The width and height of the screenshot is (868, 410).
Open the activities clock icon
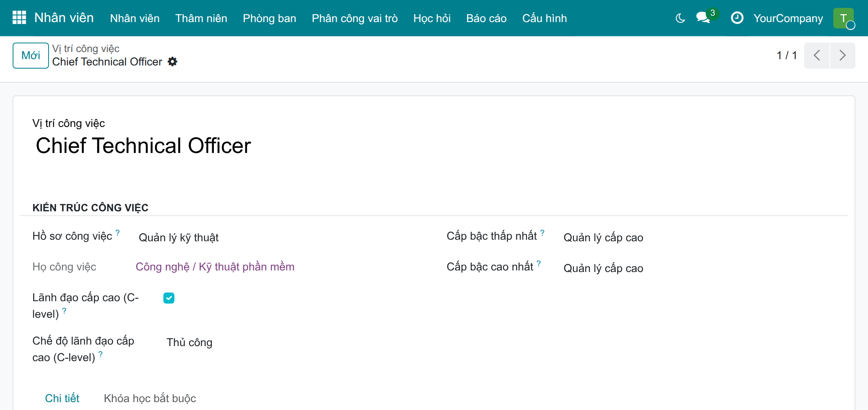[x=737, y=18]
